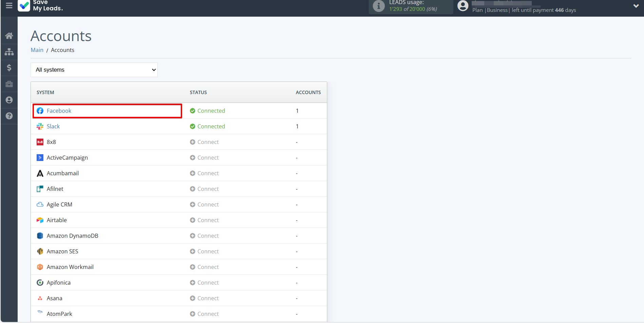Go to Main breadcrumb link

point(37,50)
